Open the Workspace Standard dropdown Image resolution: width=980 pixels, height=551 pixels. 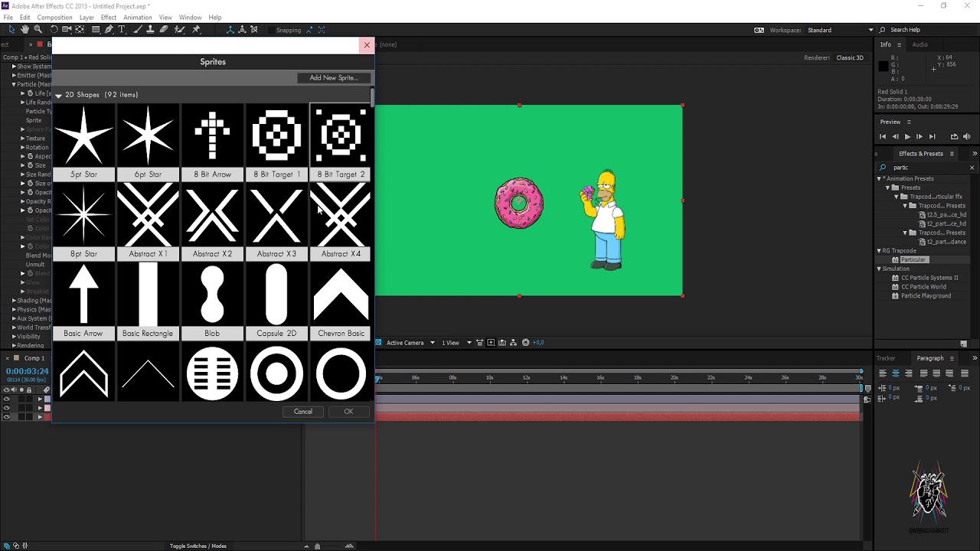coord(841,30)
